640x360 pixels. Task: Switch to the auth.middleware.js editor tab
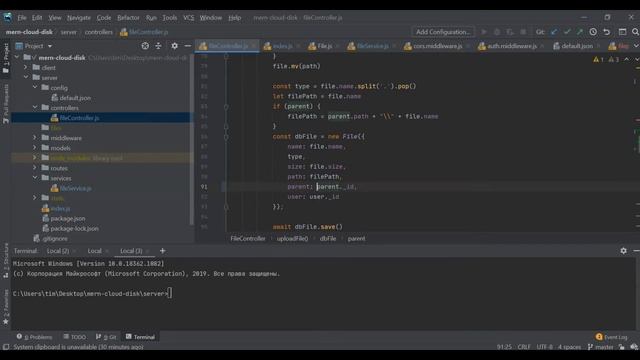click(x=511, y=46)
